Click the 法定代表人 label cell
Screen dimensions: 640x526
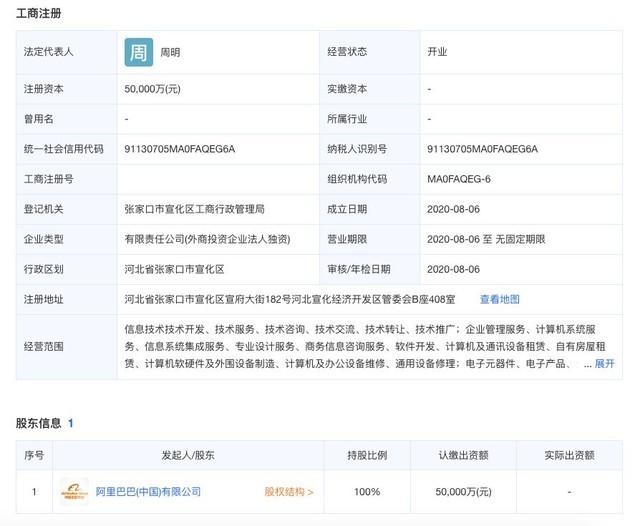[66, 52]
